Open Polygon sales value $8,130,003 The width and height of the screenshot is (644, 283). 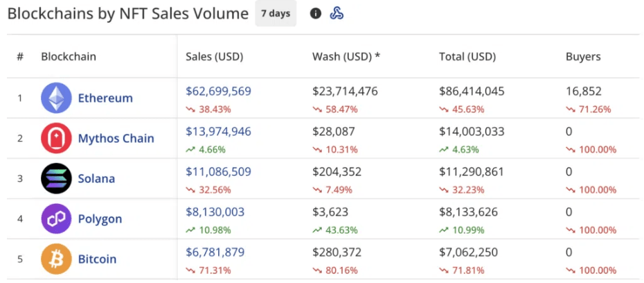(215, 212)
